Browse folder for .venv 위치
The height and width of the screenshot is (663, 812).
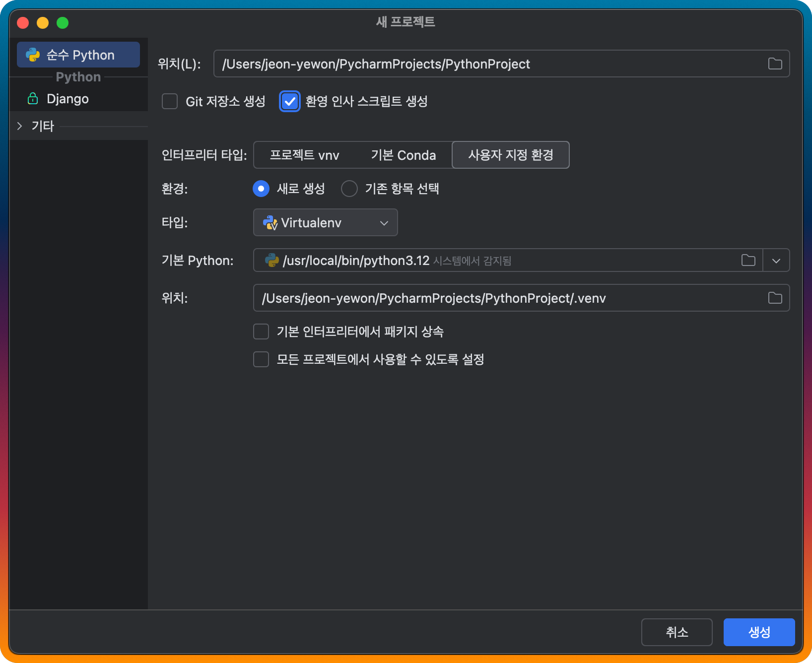[x=775, y=298]
